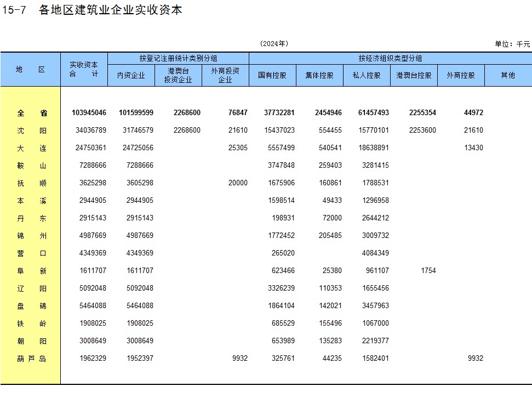This screenshot has width=532, height=420.
Task: Select the 地区 column header
Action: [30, 70]
